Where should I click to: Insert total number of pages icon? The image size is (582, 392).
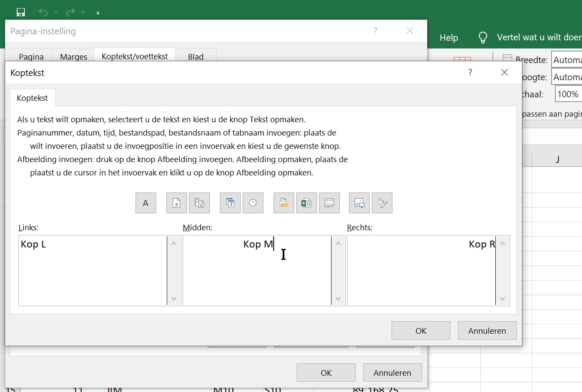pos(199,203)
